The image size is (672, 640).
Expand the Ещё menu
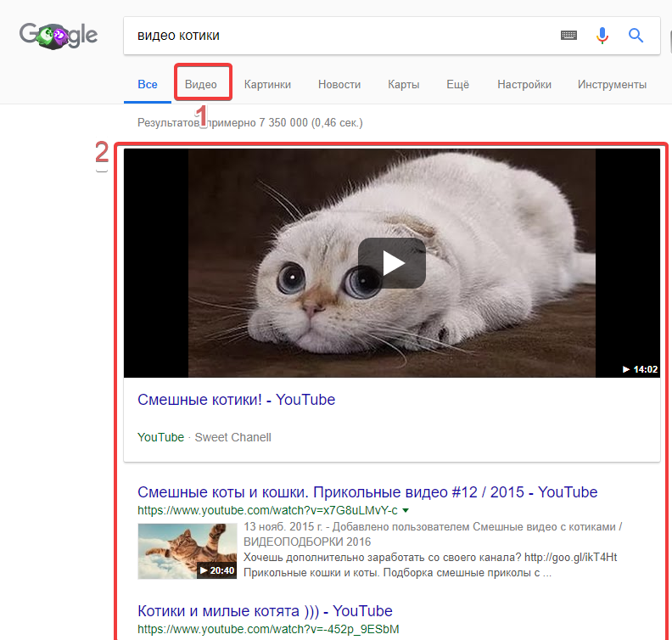point(457,84)
